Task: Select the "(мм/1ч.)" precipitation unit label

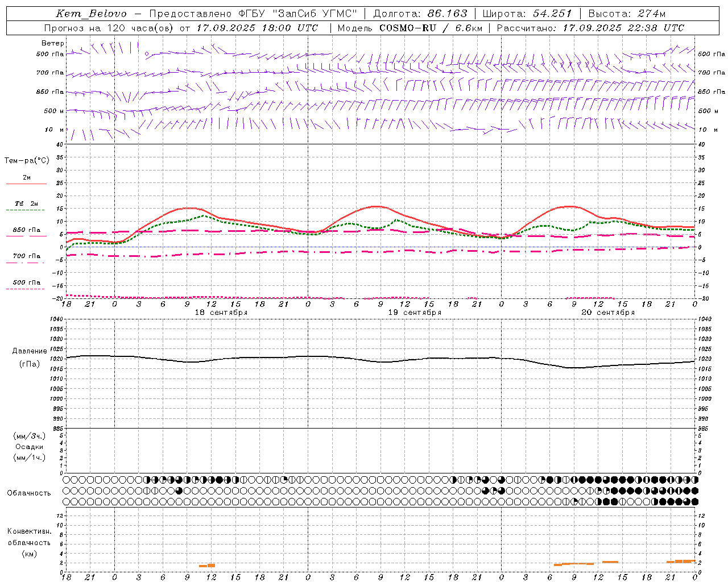Action: pos(30,458)
